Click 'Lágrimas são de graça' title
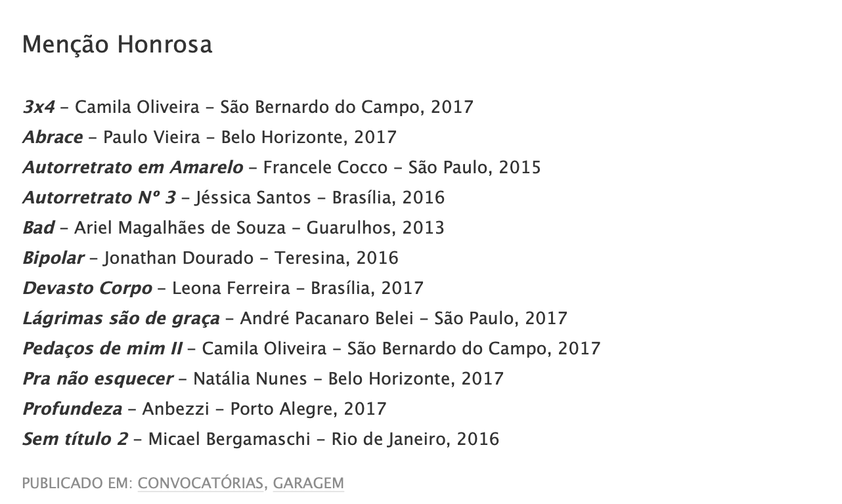Viewport: 842px width, 504px height. (x=122, y=318)
